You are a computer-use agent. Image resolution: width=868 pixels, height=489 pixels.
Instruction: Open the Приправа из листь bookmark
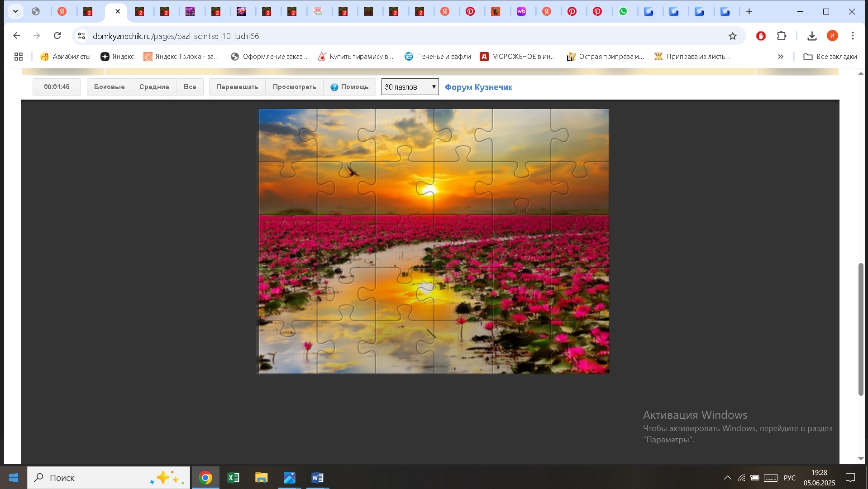pos(692,57)
